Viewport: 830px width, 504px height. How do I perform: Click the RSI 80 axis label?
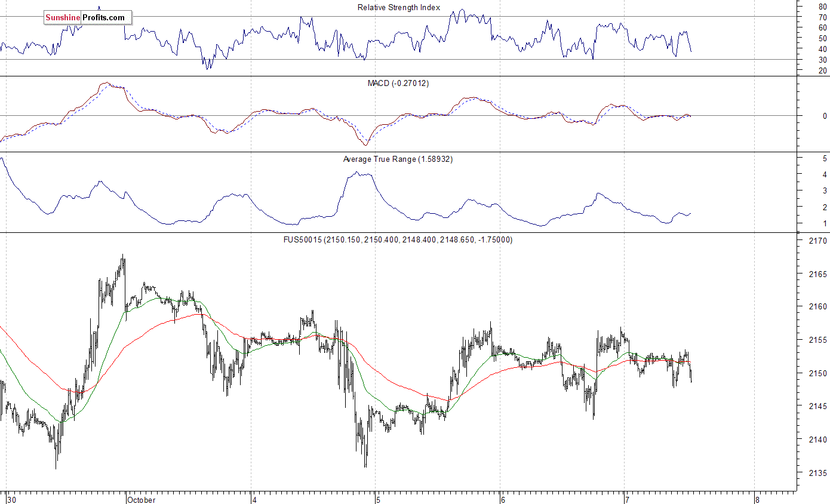point(822,6)
